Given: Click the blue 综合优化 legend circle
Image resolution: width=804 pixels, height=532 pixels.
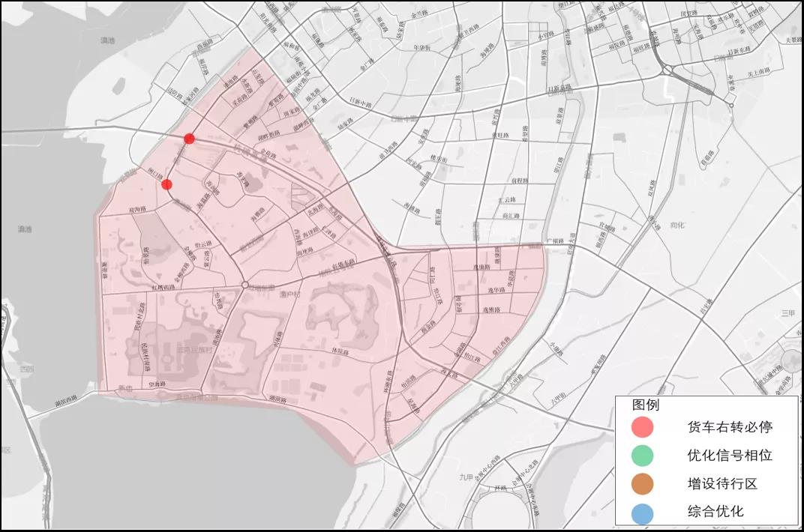Looking at the screenshot, I should click(643, 513).
